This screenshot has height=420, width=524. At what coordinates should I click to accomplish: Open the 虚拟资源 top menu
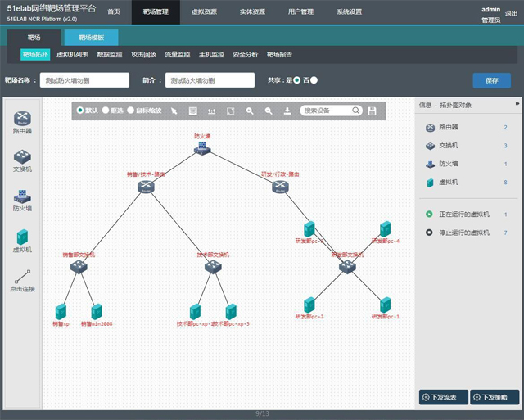[x=204, y=12]
